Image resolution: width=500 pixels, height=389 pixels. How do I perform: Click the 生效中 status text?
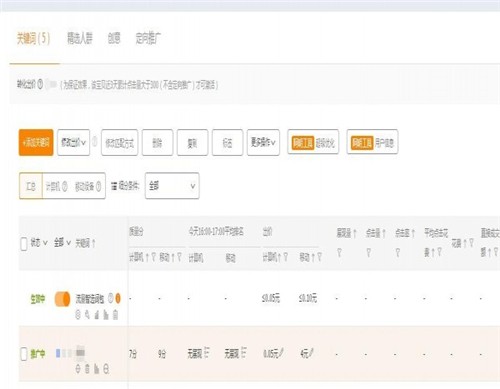(38, 299)
